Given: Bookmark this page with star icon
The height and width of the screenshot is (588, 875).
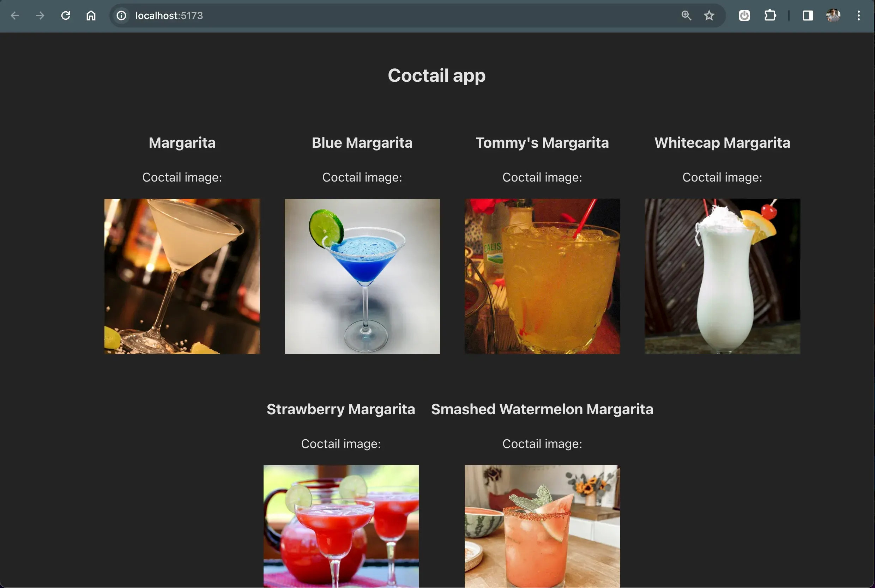Looking at the screenshot, I should (709, 16).
